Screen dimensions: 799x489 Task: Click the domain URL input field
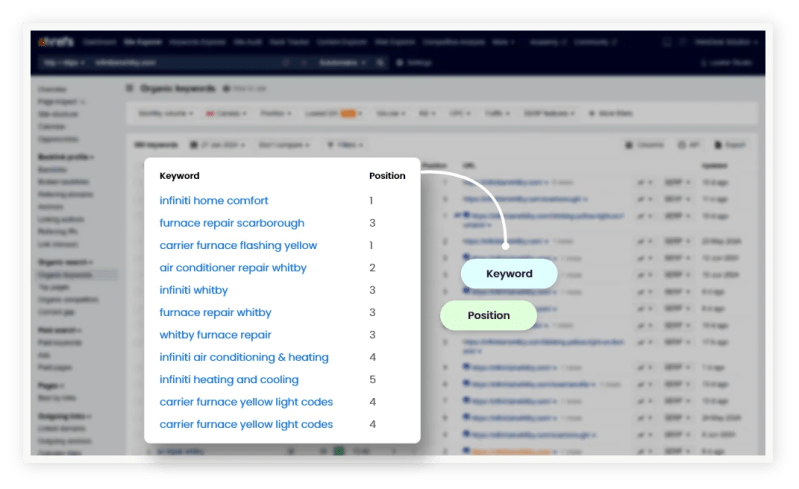click(x=186, y=63)
